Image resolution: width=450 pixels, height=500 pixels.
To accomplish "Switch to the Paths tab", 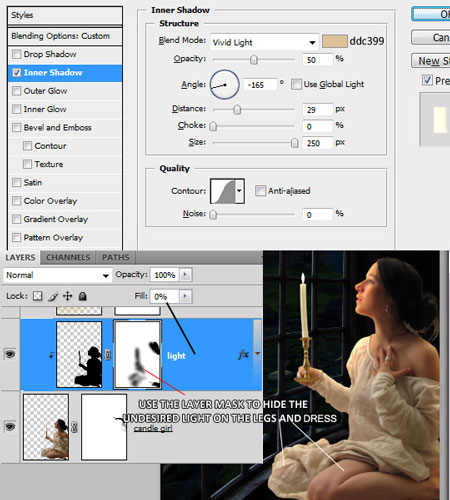I will click(116, 257).
